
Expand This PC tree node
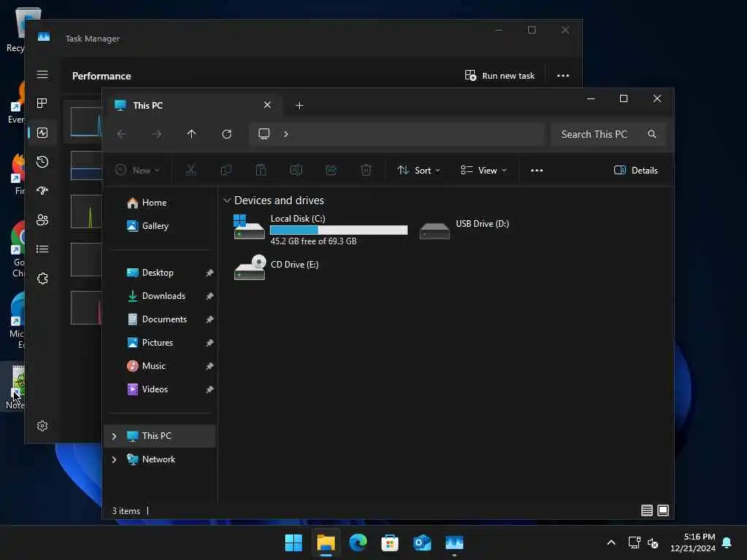pyautogui.click(x=114, y=436)
